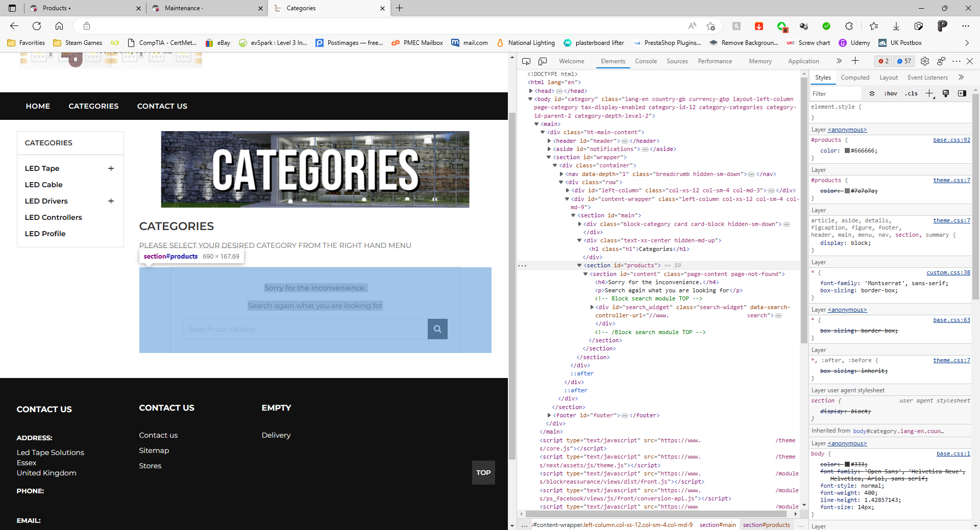Click the browser refresh icon

click(37, 26)
